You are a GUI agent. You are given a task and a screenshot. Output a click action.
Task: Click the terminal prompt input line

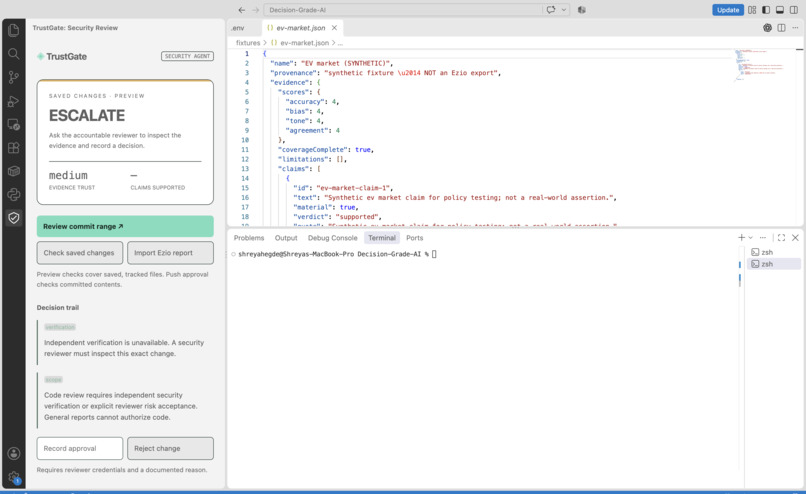tap(337, 254)
